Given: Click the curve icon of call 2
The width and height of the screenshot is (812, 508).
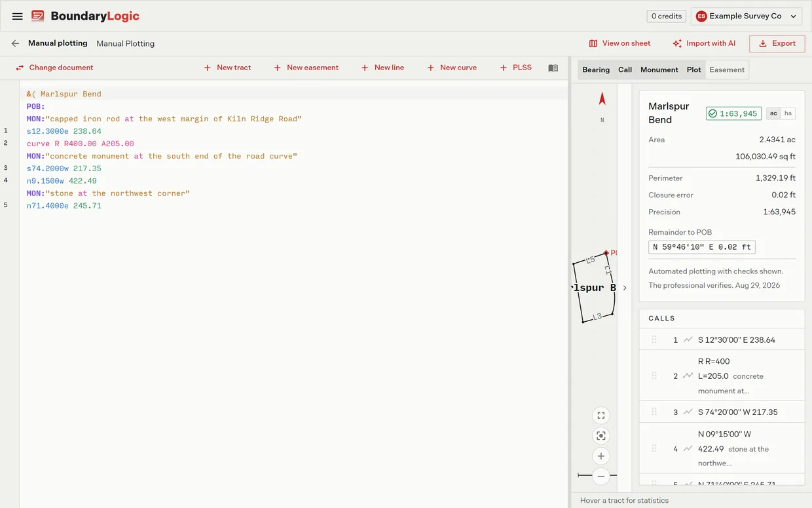Looking at the screenshot, I should pos(688,376).
